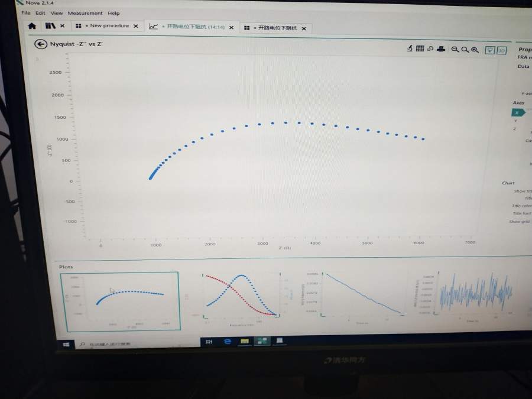Zoom out of the Nyquist chart
532x399 pixels.
[x=455, y=50]
